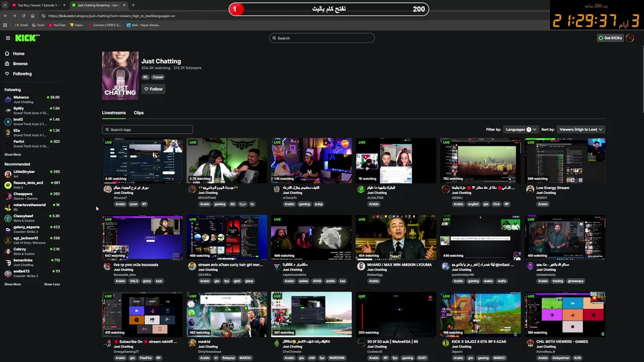The width and height of the screenshot is (644, 362).
Task: Open a new browser tab
Action: point(133,5)
